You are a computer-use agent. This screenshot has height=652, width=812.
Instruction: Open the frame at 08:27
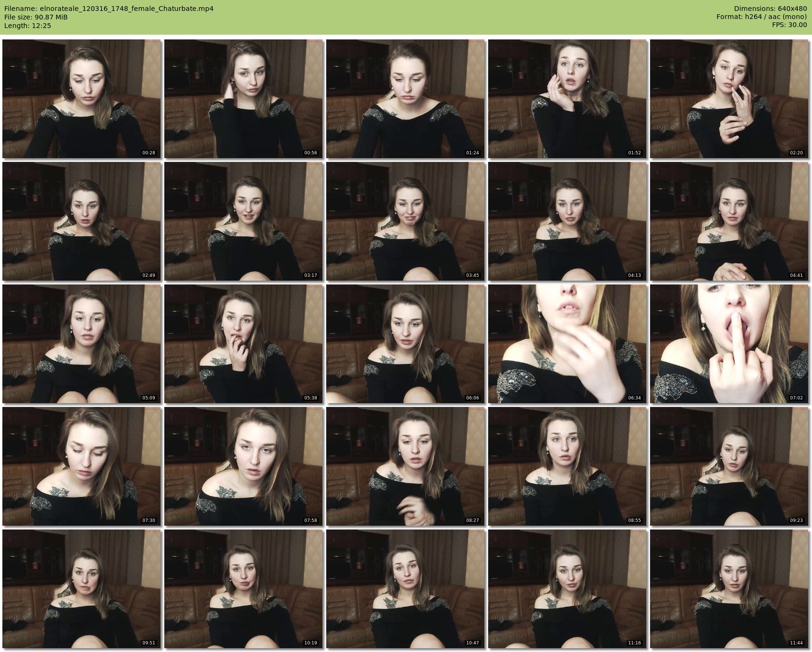coord(406,466)
